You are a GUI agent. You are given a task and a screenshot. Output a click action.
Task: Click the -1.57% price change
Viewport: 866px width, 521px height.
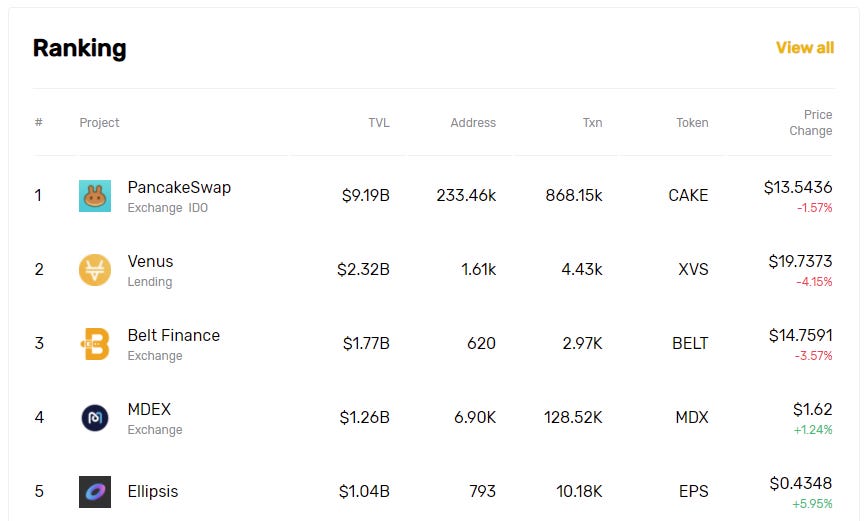coord(815,208)
